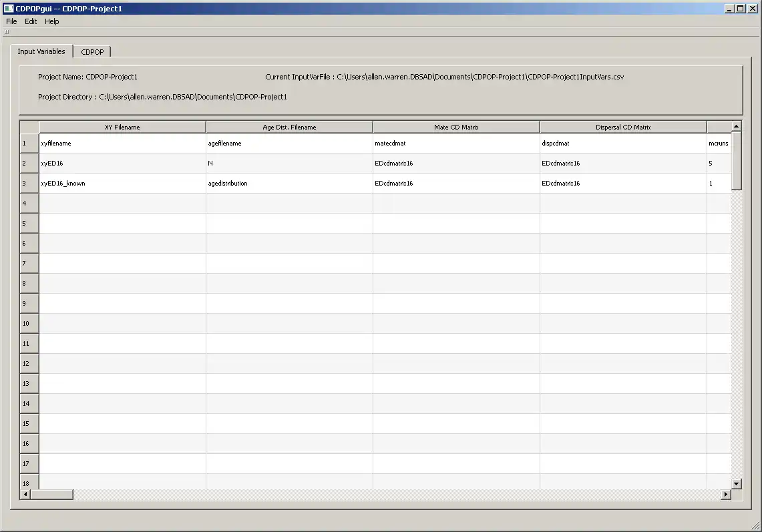Click the agefilename cell
The width and height of the screenshot is (762, 532).
(x=290, y=144)
